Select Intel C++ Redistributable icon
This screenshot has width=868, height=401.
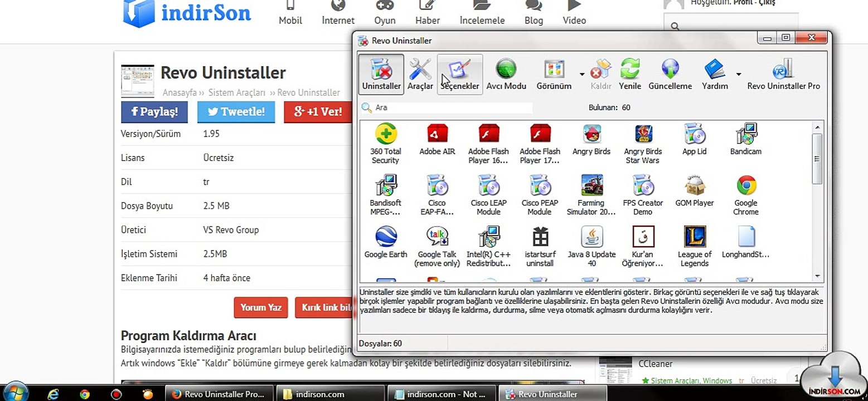pos(488,247)
